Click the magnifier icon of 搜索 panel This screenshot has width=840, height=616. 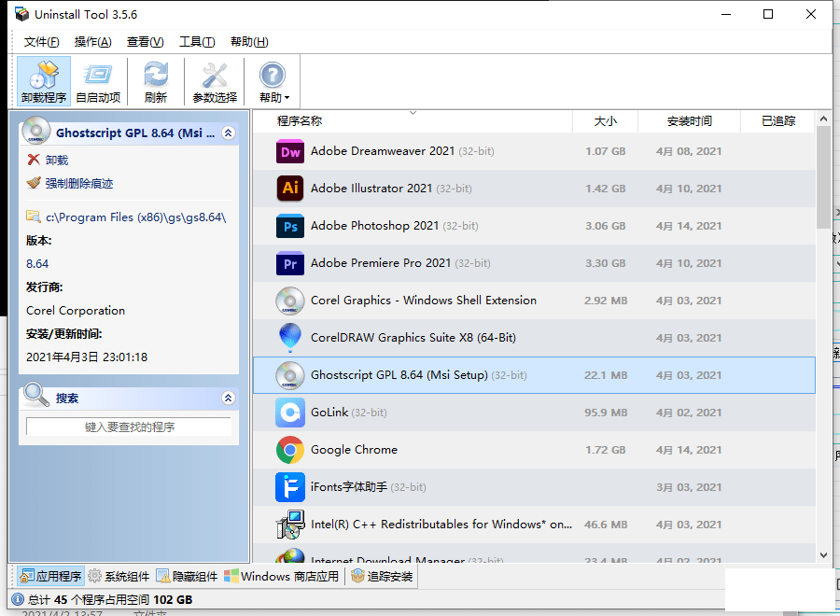[x=36, y=394]
